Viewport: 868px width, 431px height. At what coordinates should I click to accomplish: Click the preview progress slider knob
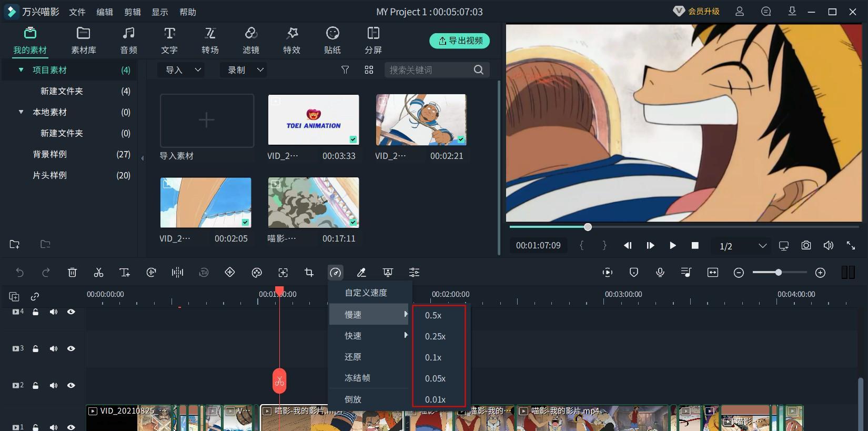tap(588, 227)
